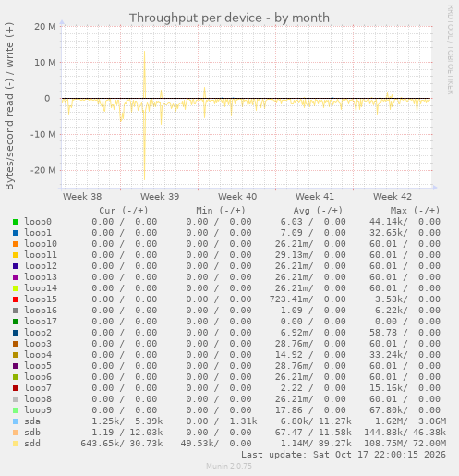Click the Week 39 axis label
This screenshot has width=459, height=476.
pyautogui.click(x=160, y=197)
